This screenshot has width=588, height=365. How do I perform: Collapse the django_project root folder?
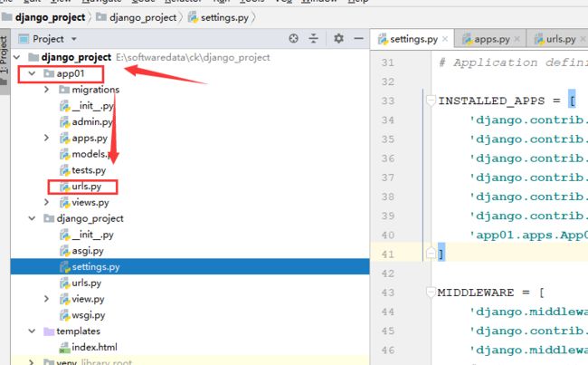(17, 57)
